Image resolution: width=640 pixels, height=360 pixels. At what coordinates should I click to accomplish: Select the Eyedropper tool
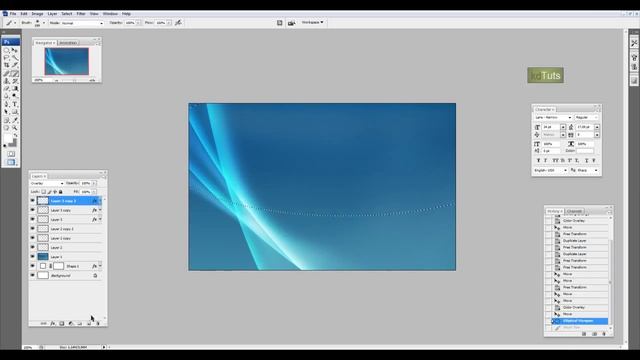(x=15, y=120)
